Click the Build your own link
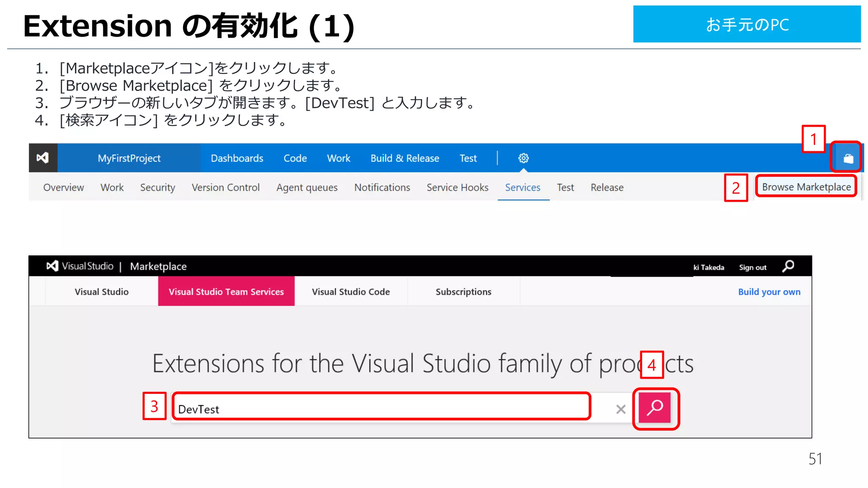Viewport: 868px width, 488px height. pos(769,292)
